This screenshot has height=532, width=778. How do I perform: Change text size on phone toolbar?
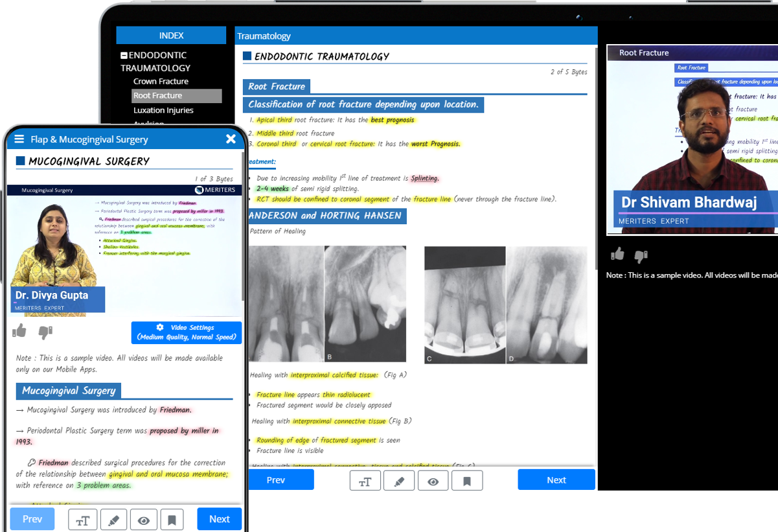(x=83, y=520)
